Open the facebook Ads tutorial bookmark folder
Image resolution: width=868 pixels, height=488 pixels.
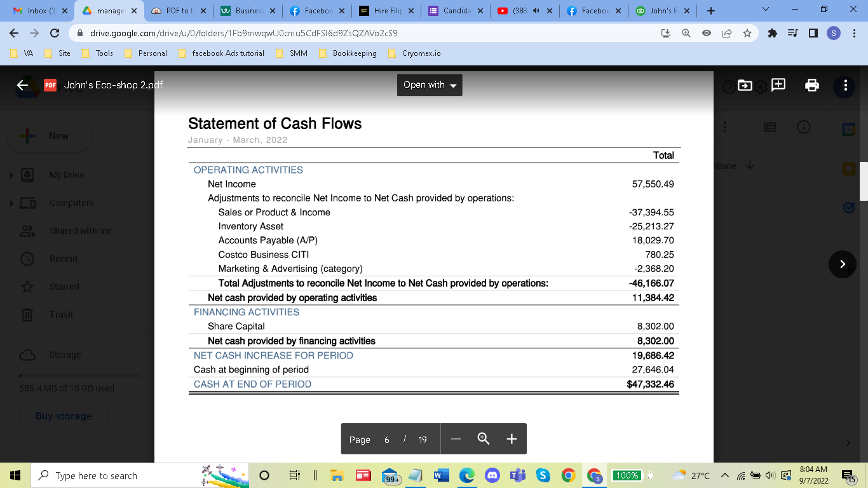click(221, 53)
